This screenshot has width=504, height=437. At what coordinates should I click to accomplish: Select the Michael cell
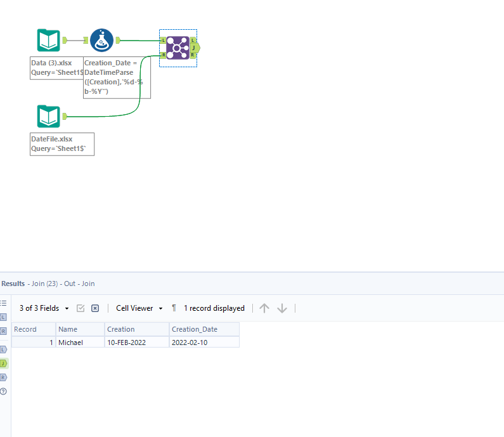[81, 342]
